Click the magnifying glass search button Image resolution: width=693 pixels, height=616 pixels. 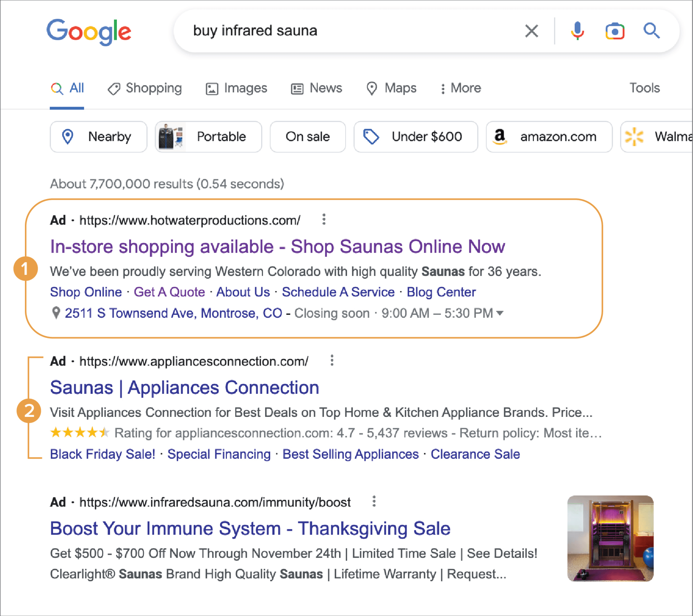click(x=651, y=31)
